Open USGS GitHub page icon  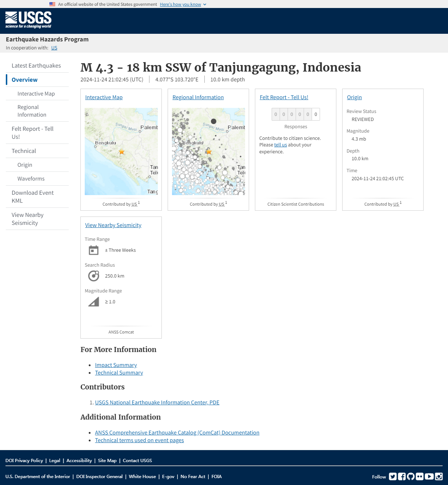point(411,476)
